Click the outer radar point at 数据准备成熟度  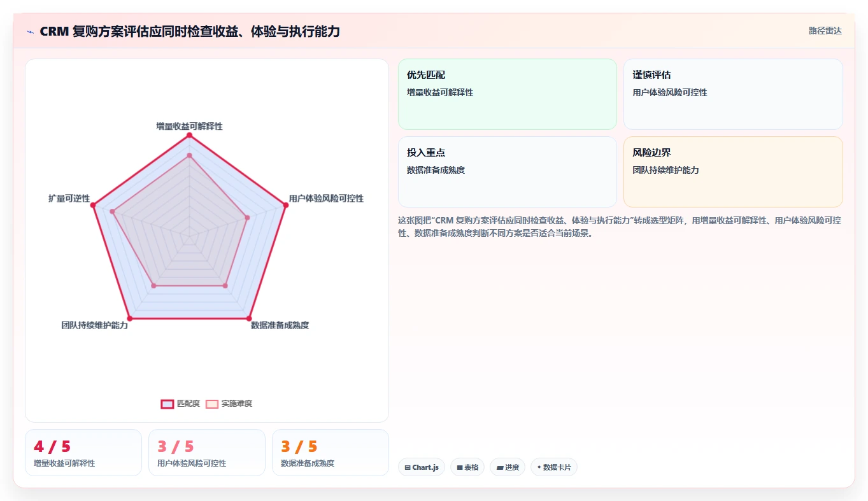coord(249,318)
